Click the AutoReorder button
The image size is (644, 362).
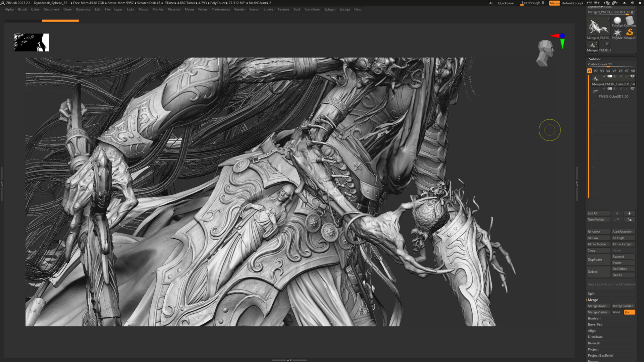[622, 232]
